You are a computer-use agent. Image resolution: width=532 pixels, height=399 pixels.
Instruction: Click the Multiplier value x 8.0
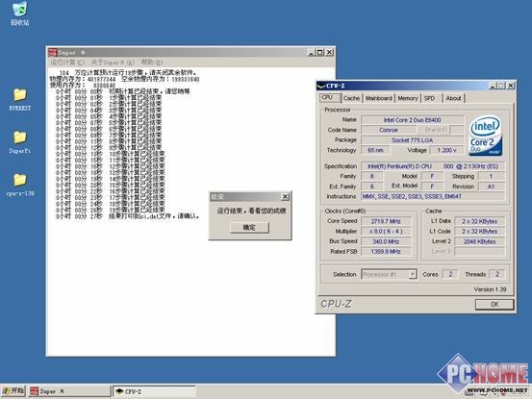[386, 231]
